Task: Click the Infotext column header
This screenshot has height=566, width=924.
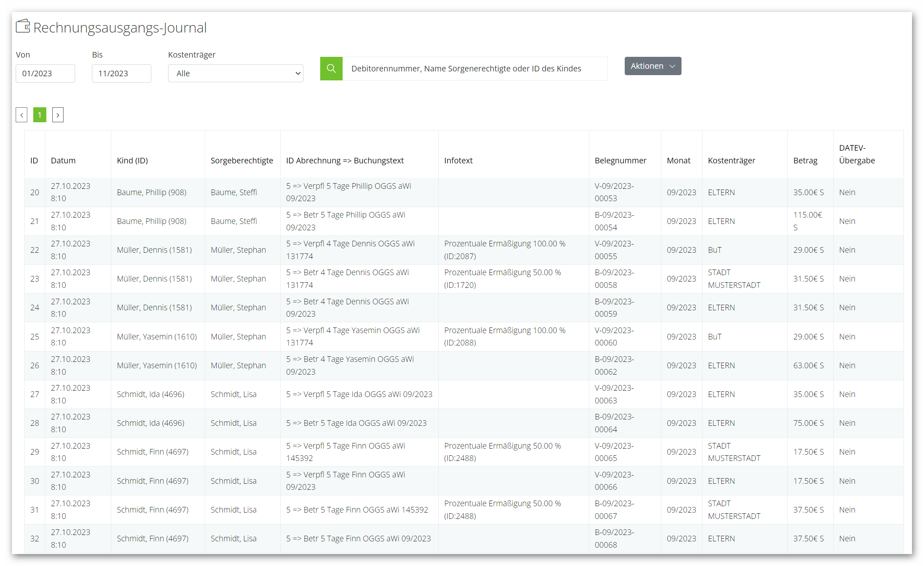Action: 458,161
